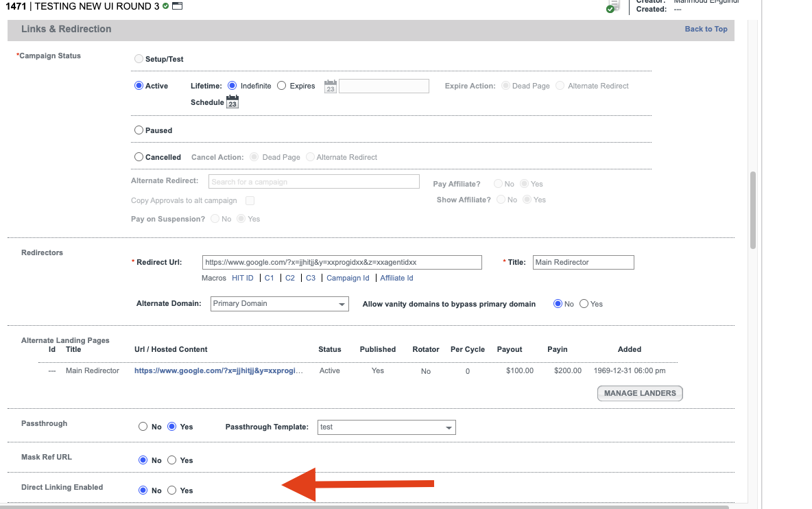Image resolution: width=812 pixels, height=509 pixels.
Task: Click the green check status icon next to title
Action: [166, 6]
